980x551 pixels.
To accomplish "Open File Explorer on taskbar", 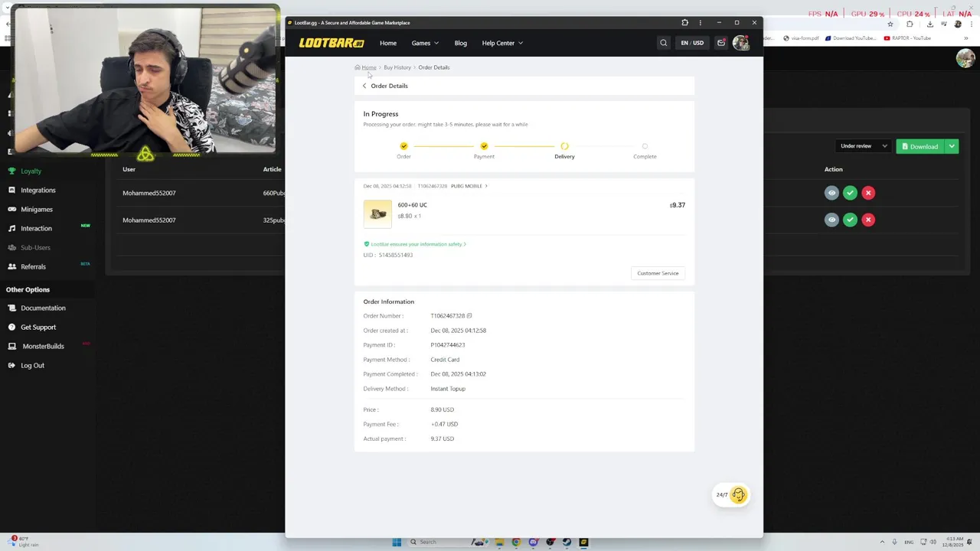I will tap(499, 542).
